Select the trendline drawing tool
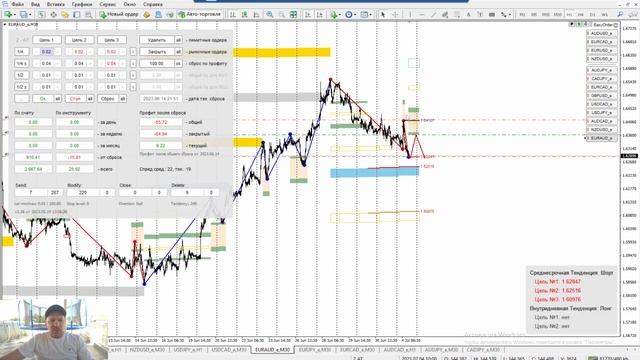Screen dimensions: 640x360 (433, 14)
